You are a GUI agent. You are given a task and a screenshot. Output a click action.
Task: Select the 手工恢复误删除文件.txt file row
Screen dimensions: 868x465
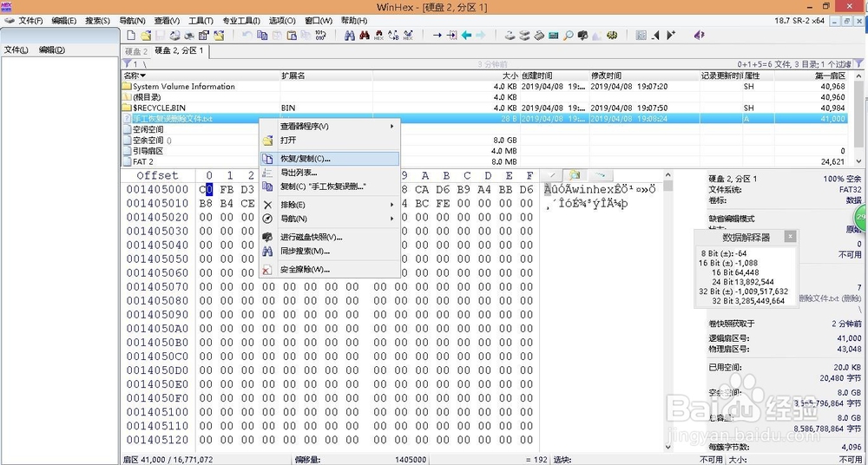click(x=484, y=119)
